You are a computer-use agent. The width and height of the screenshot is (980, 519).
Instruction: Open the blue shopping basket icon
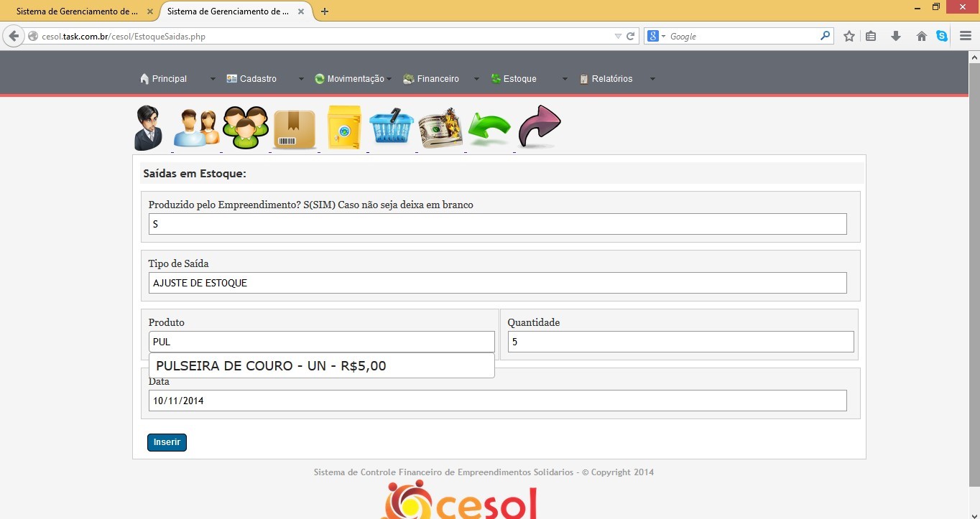(x=392, y=128)
